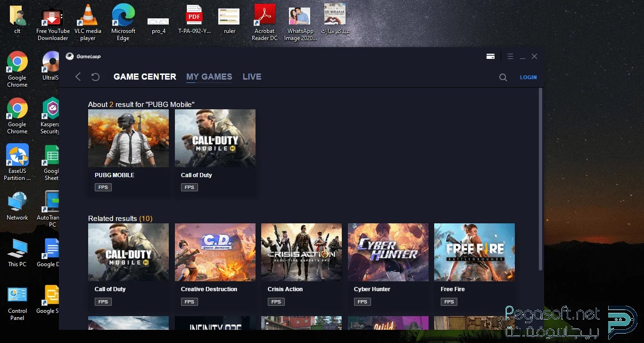This screenshot has height=343, width=644.
Task: Click FPS tag under Creative Destruction
Action: (190, 302)
